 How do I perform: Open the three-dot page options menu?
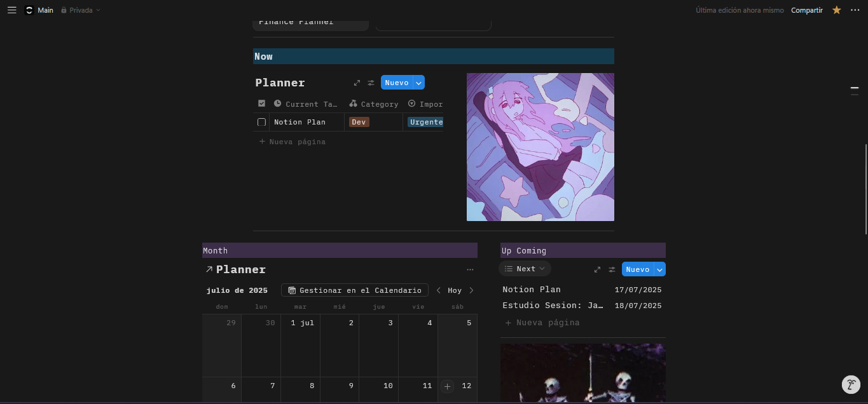pos(855,10)
